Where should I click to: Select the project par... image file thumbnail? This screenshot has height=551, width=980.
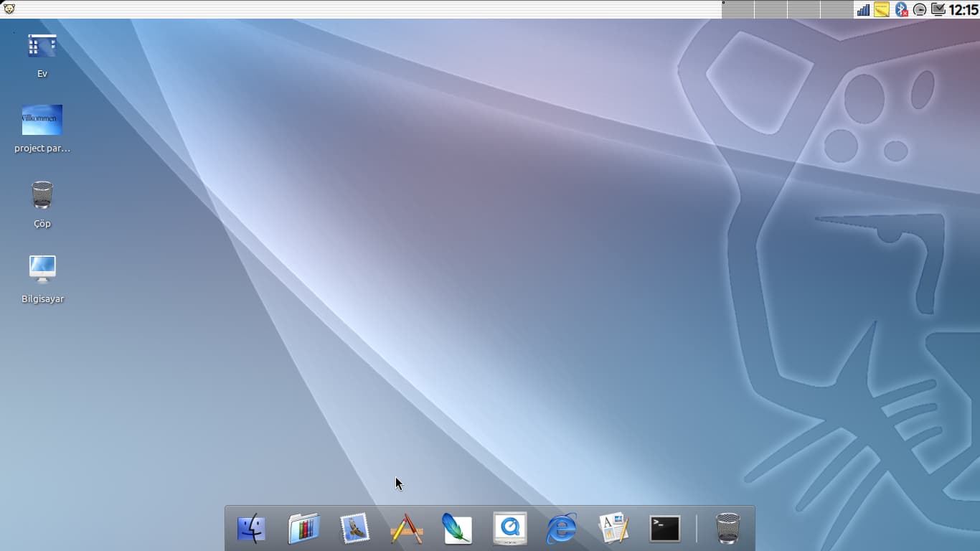pos(42,121)
